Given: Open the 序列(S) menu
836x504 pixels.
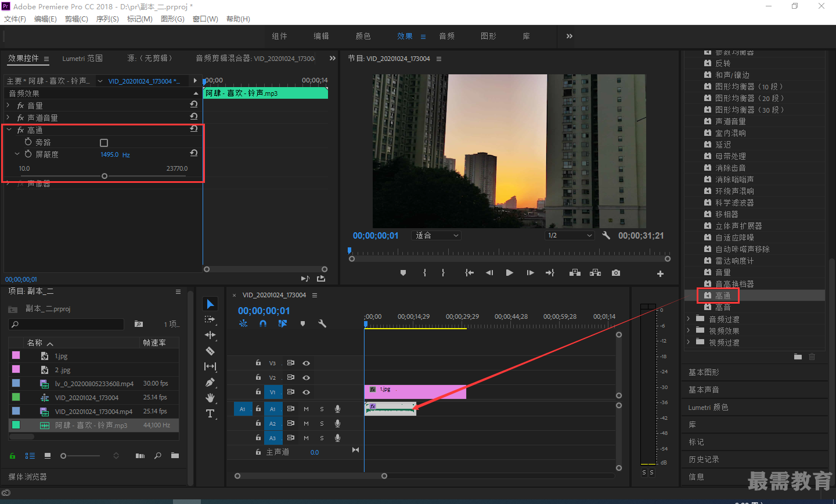Looking at the screenshot, I should (107, 19).
